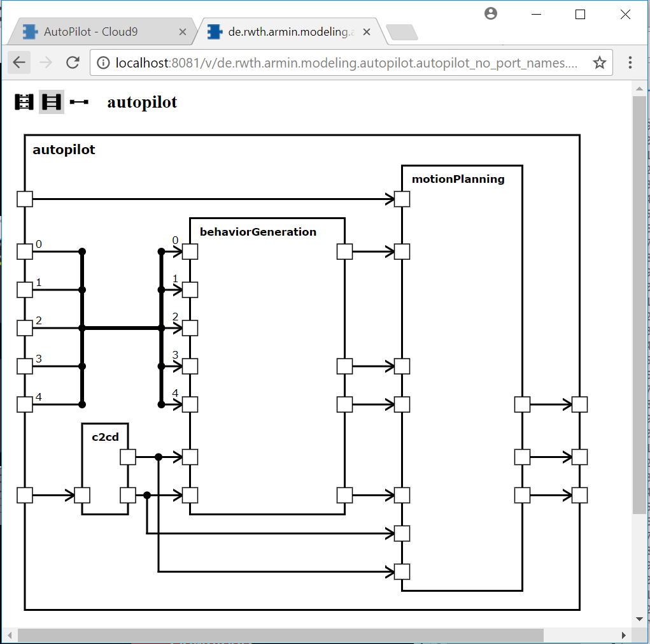
Task: Maximize the Chrome window
Action: tap(581, 14)
